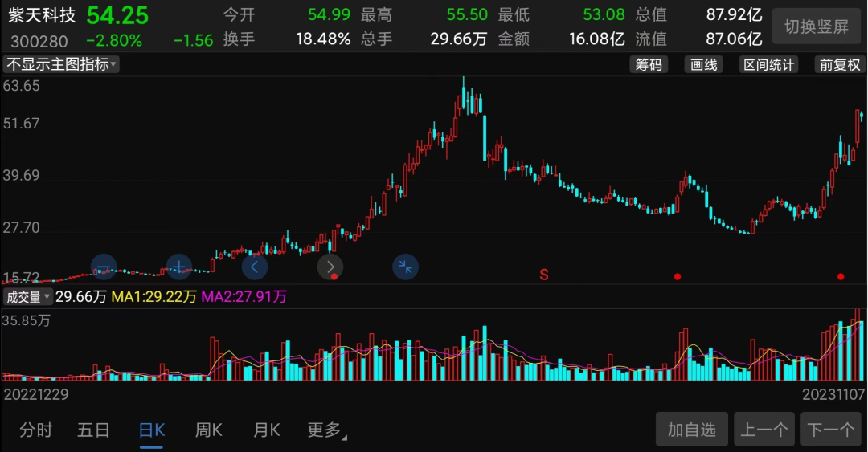Click MA2:27.91万 volume average label
The height and width of the screenshot is (452, 868).
[244, 297]
